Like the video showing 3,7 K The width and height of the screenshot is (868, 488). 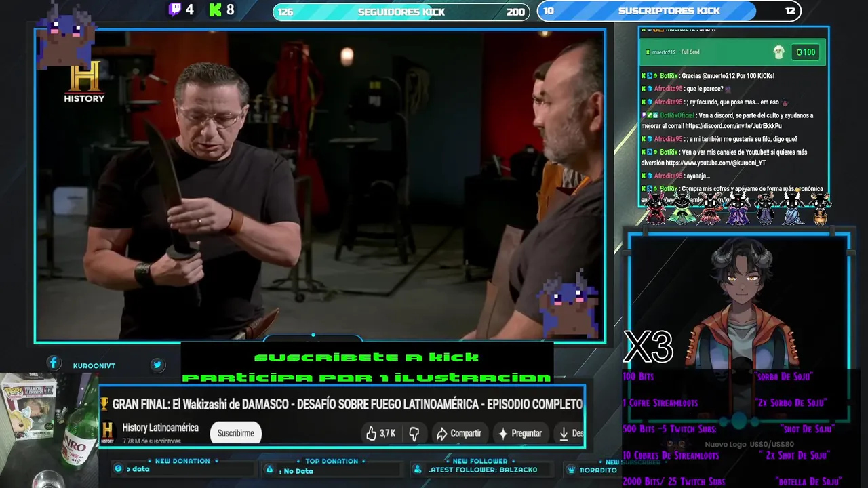pos(380,433)
